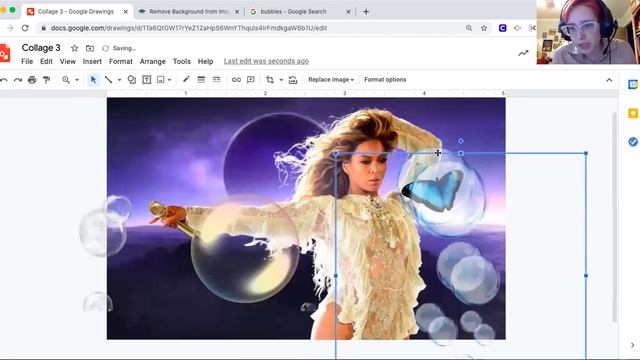Screen dimensions: 640x360
Task: Click the address bar URL
Action: (189, 28)
